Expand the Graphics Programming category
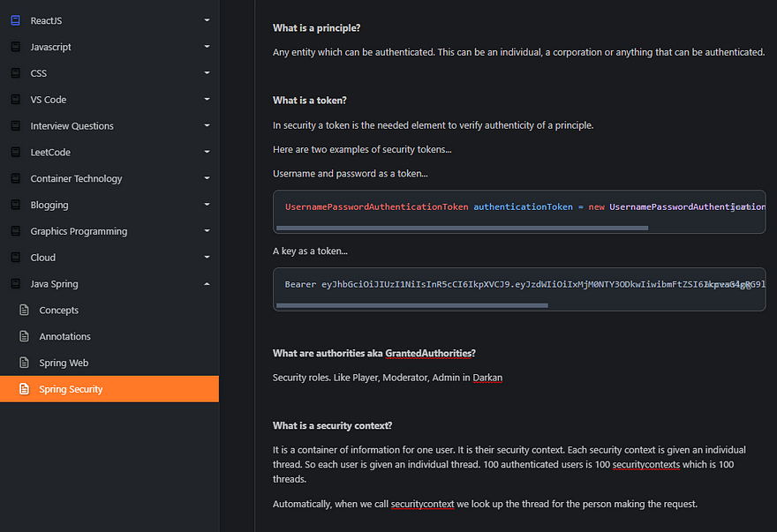 point(206,230)
